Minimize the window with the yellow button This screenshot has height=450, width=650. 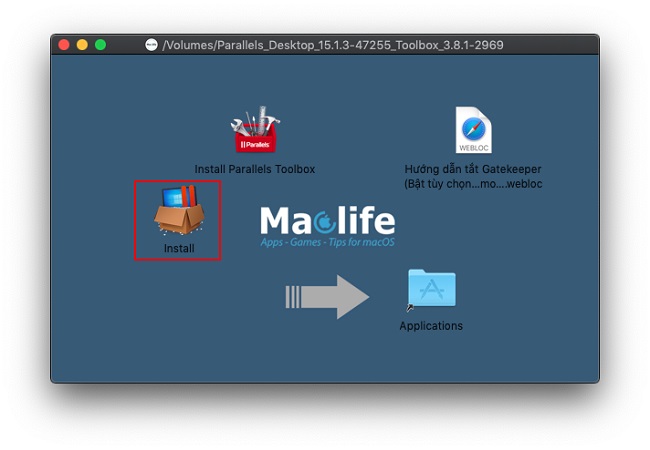[82, 45]
